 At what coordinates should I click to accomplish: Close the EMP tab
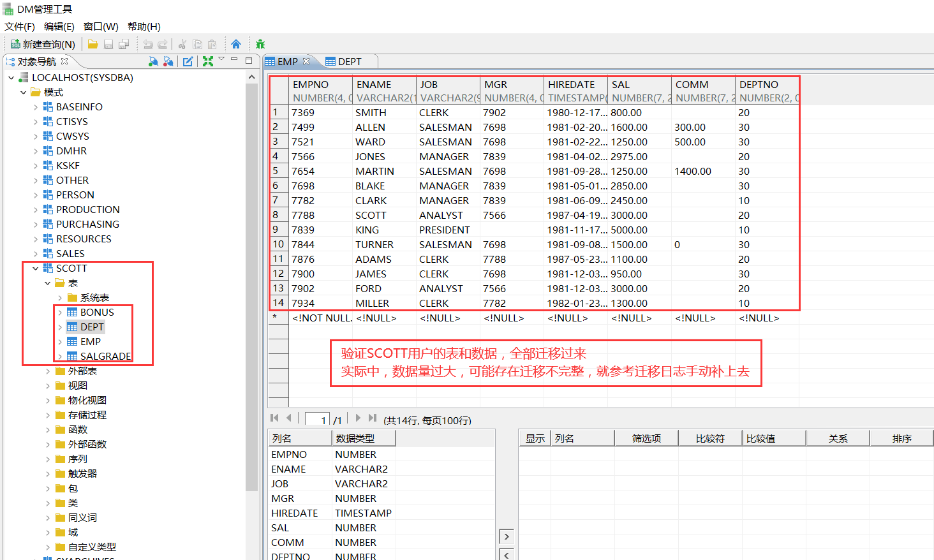pos(306,61)
